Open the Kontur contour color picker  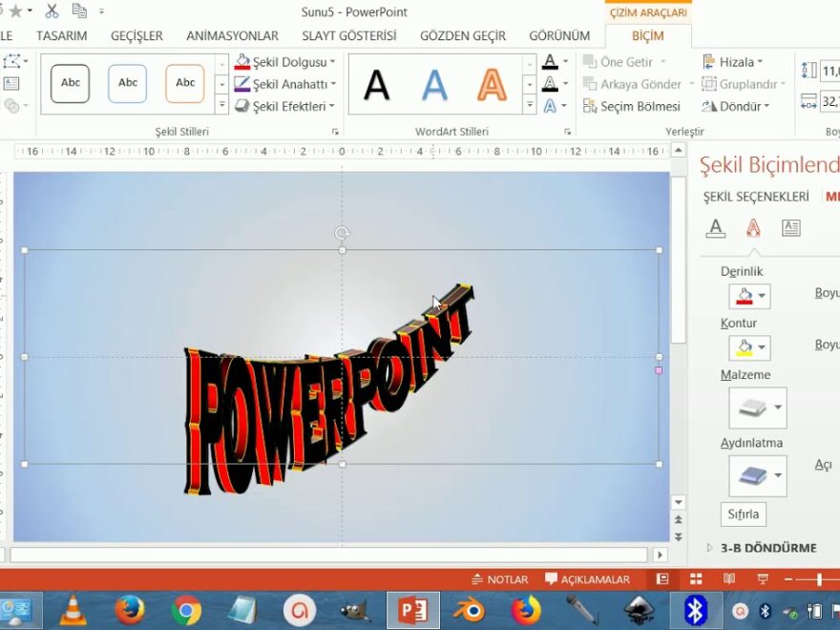coord(749,348)
